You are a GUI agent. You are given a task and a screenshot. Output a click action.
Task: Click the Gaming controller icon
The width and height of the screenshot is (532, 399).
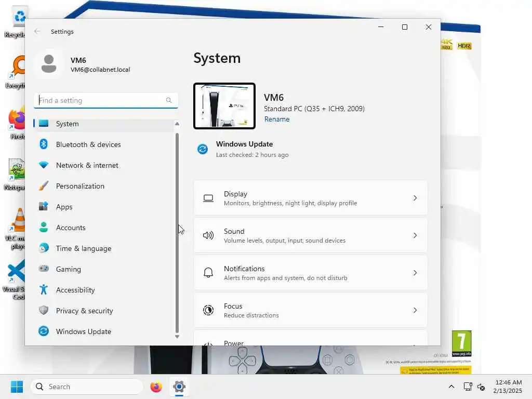tap(44, 269)
